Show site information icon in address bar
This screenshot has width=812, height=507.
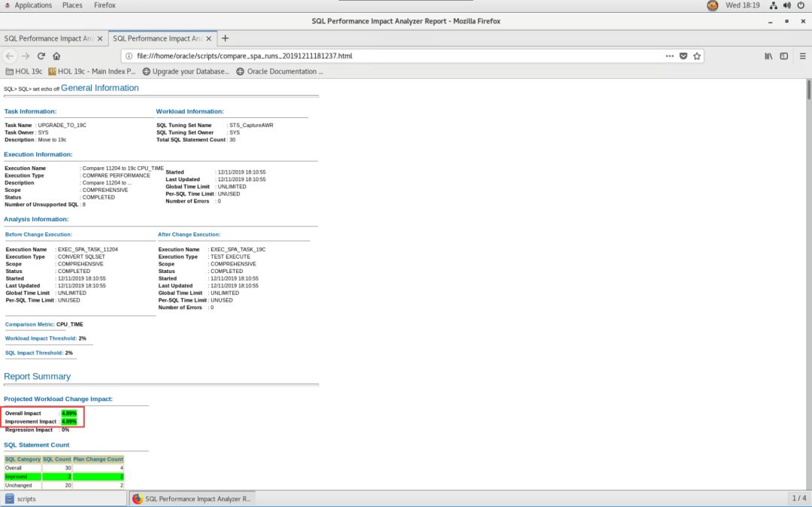click(x=129, y=56)
